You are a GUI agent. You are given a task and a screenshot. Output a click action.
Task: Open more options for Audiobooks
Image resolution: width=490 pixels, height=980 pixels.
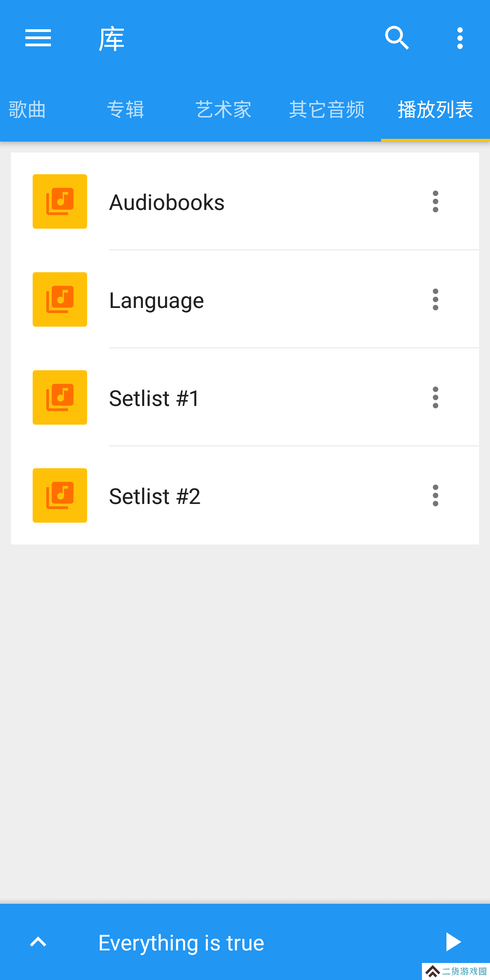[435, 201]
